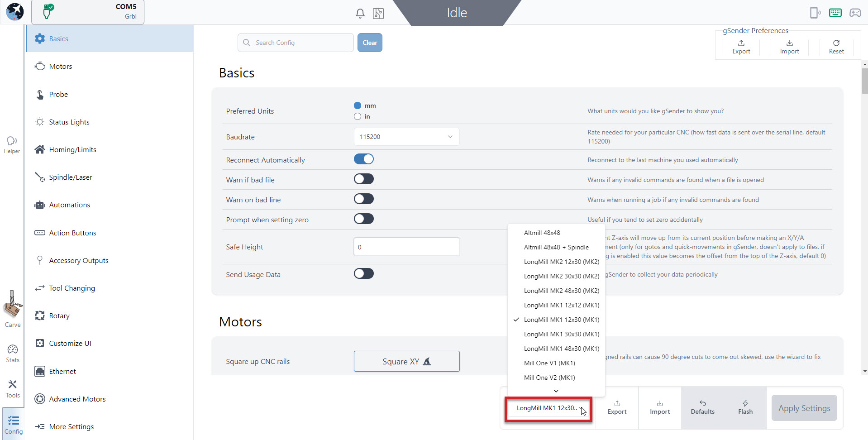Open the Tools page
Viewport: 868px width, 440px height.
13,389
